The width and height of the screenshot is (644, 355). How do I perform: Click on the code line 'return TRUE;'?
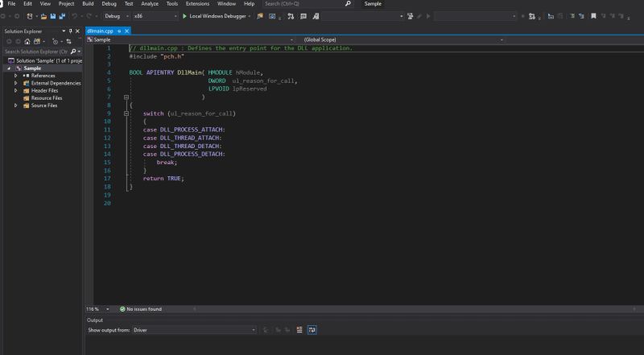point(163,179)
